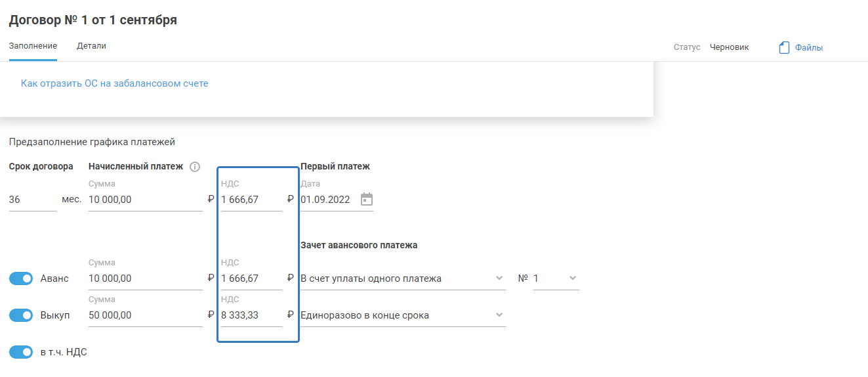Focus the Первый платеж date field

(x=328, y=200)
